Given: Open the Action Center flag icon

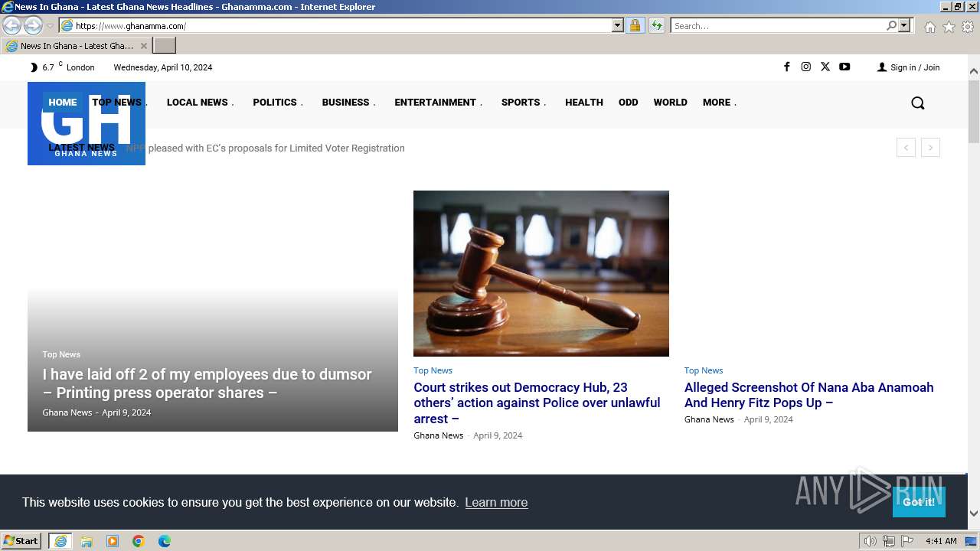Looking at the screenshot, I should [907, 541].
